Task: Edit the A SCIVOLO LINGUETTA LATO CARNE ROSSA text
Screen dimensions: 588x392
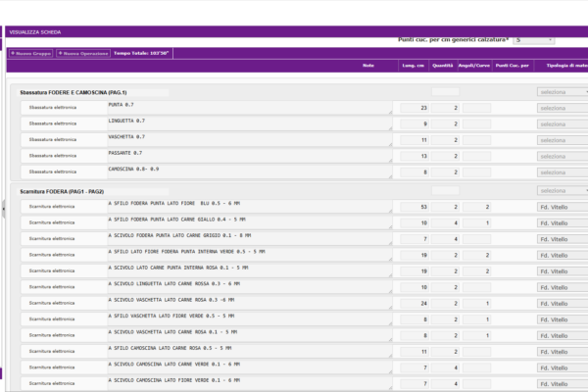Action: tap(245, 287)
